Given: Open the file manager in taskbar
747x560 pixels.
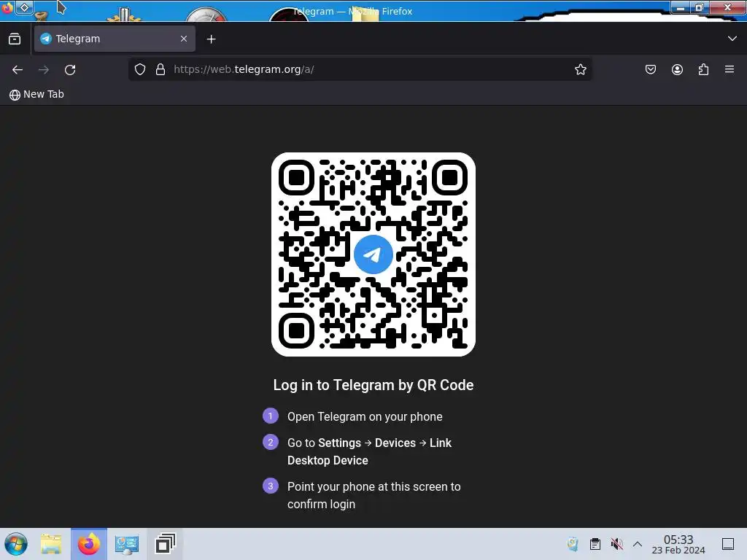Looking at the screenshot, I should tap(51, 544).
